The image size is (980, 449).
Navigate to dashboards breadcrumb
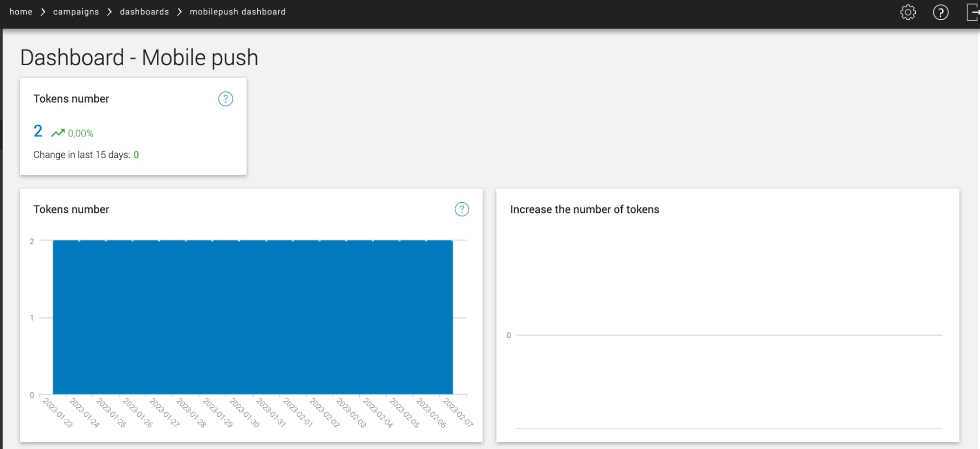[x=144, y=12]
